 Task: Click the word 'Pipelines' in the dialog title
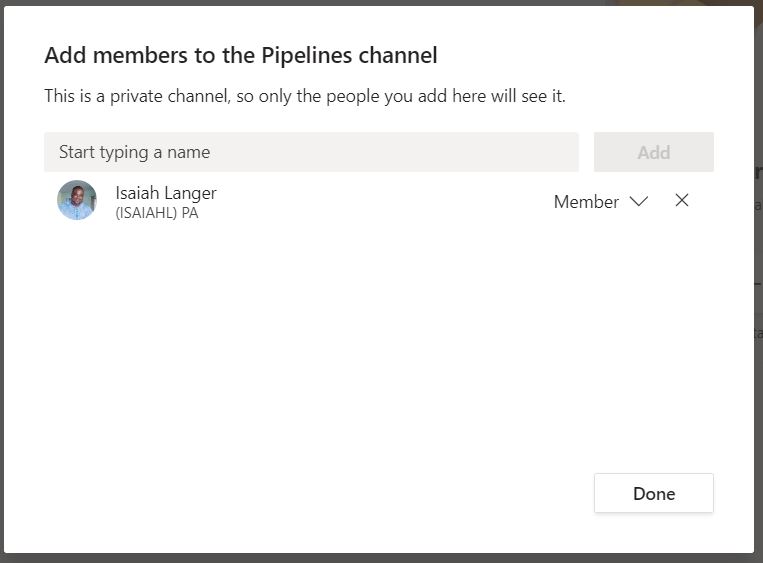click(304, 56)
